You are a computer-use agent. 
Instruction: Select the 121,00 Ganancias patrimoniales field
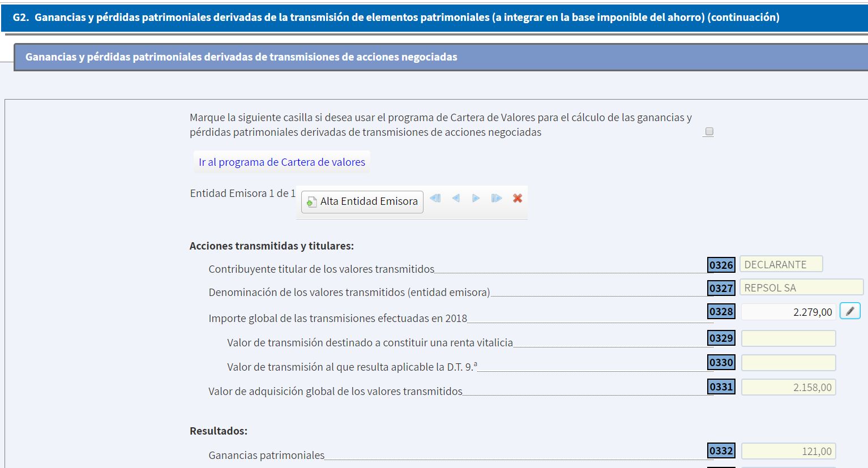[x=788, y=451]
